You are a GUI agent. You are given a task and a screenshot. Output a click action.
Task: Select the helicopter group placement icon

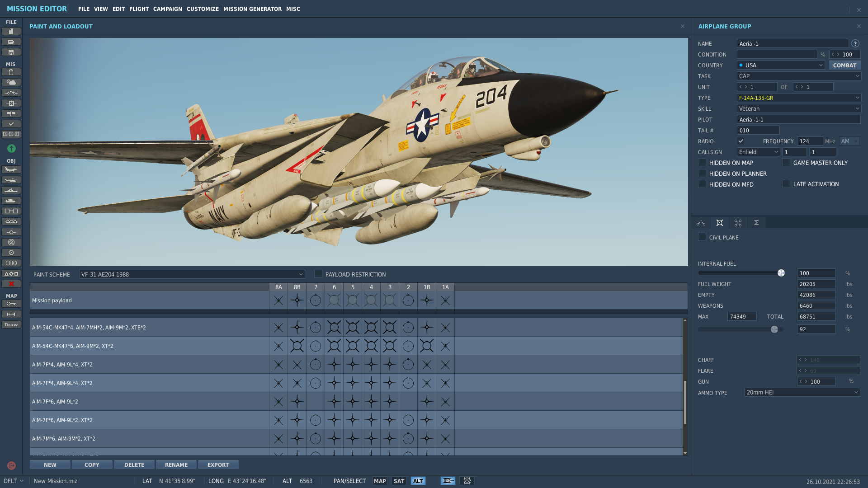point(11,180)
